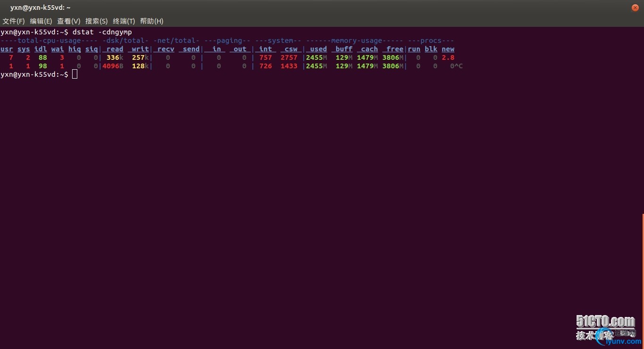Click the writ value 257k
The image size is (644, 349).
coord(140,57)
